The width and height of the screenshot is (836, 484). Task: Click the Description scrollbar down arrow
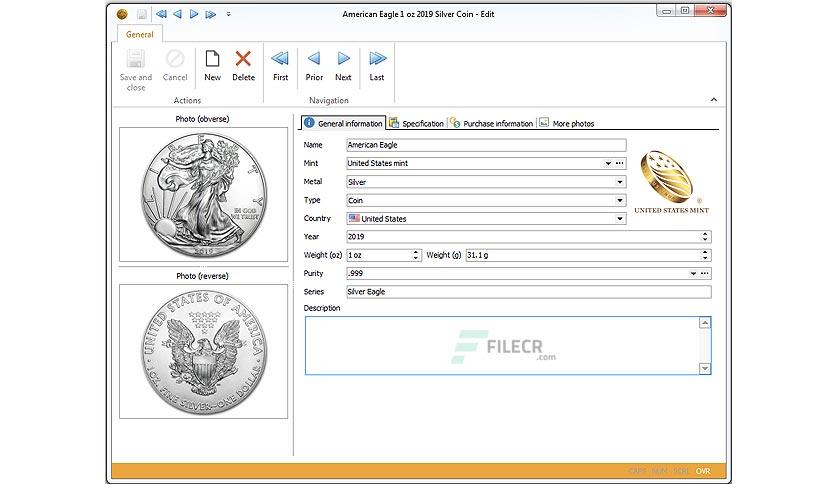705,368
